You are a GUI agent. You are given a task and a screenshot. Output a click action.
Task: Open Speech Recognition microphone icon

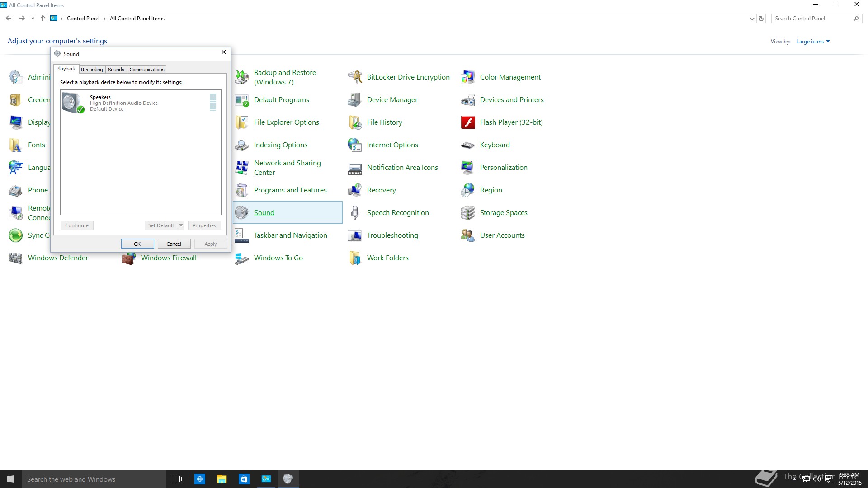tap(355, 213)
